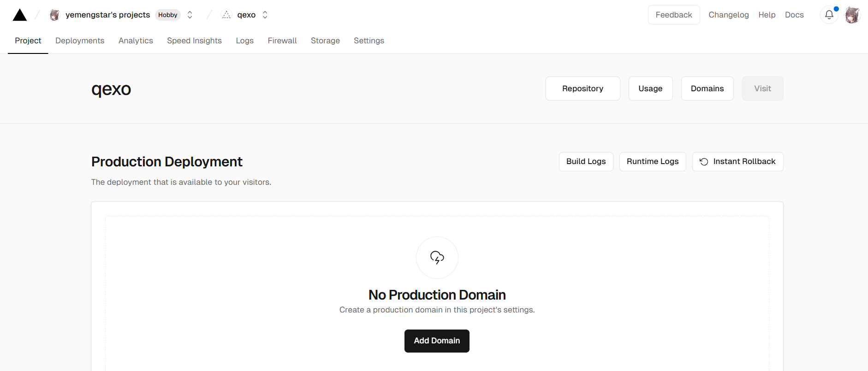Click the Vercel triangle logo
The height and width of the screenshot is (371, 868).
coord(19,15)
